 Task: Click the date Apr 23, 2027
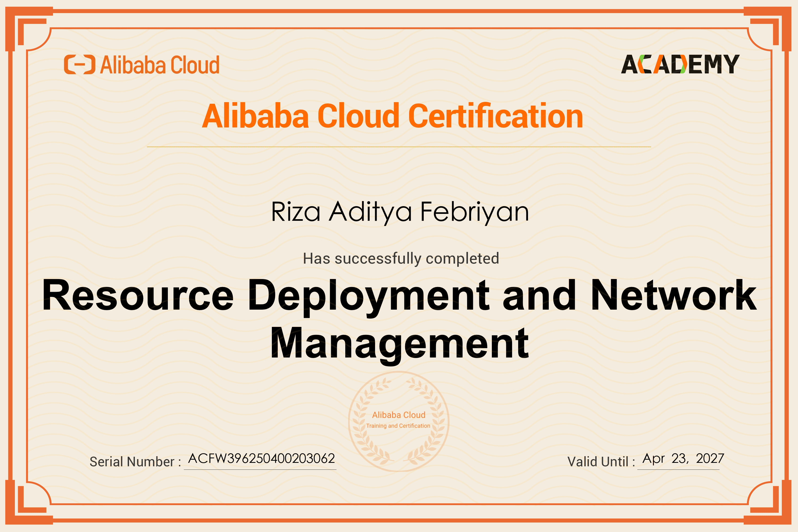683,458
